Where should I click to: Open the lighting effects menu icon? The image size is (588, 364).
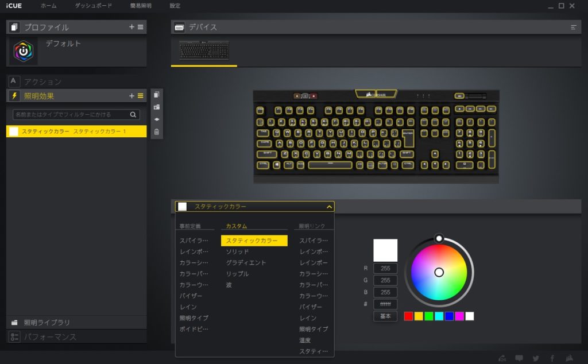coord(140,96)
